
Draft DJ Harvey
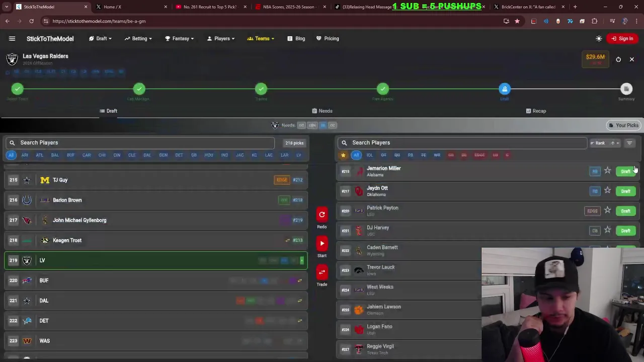click(x=626, y=231)
